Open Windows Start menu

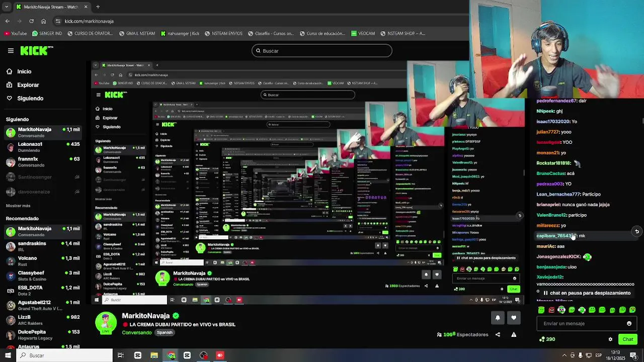[8, 355]
